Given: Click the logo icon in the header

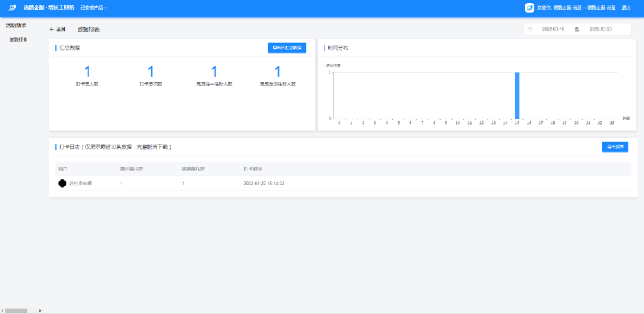Looking at the screenshot, I should point(13,8).
